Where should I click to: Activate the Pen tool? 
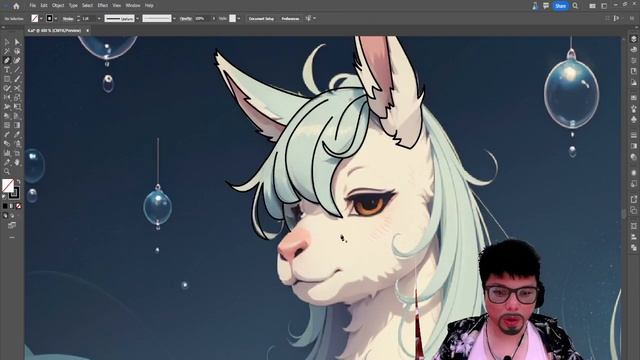pos(7,60)
